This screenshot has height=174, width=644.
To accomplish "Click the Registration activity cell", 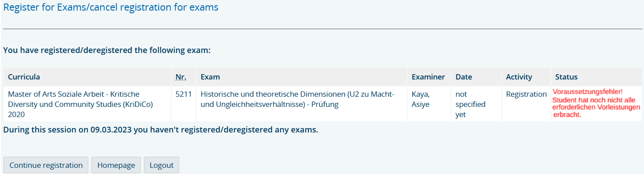I will (x=526, y=94).
